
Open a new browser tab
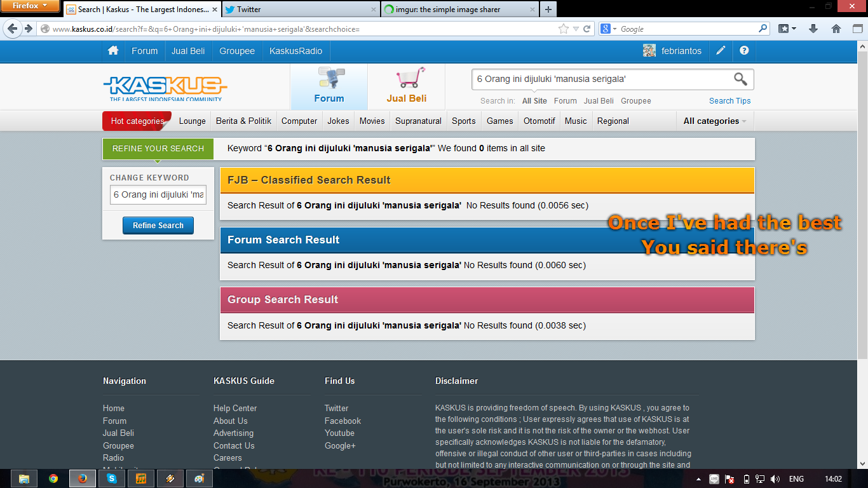(548, 10)
